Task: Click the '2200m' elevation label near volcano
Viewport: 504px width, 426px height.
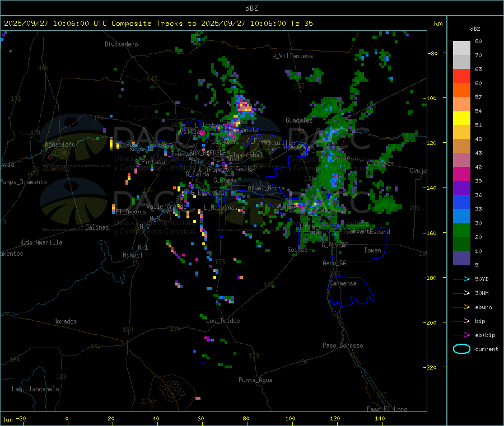Action: [x=149, y=401]
